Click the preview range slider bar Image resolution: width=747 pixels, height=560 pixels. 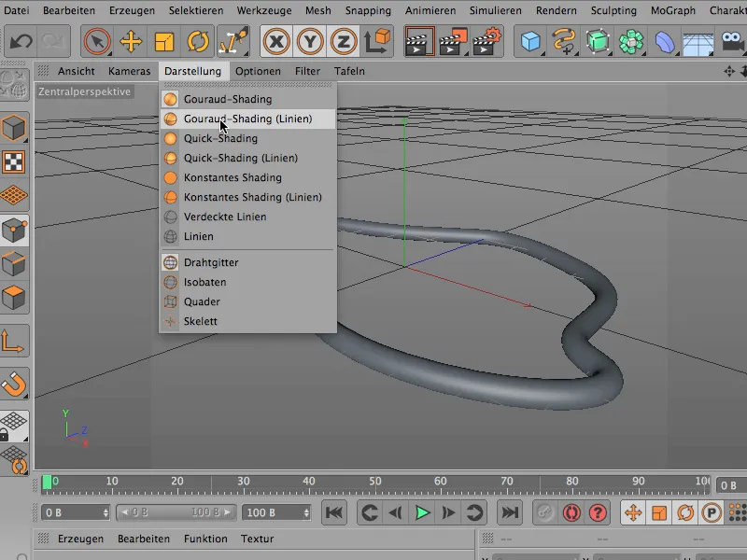[176, 512]
